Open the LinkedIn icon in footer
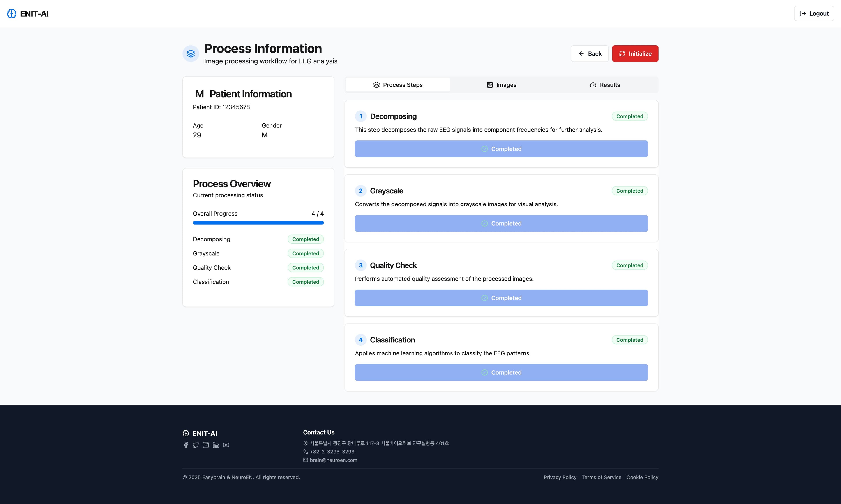 tap(216, 445)
